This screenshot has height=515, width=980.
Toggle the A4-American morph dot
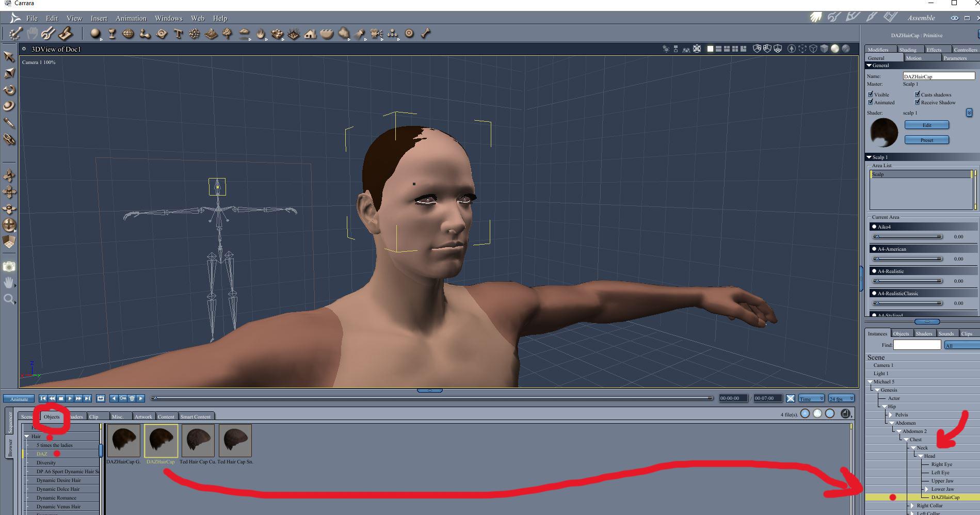874,249
